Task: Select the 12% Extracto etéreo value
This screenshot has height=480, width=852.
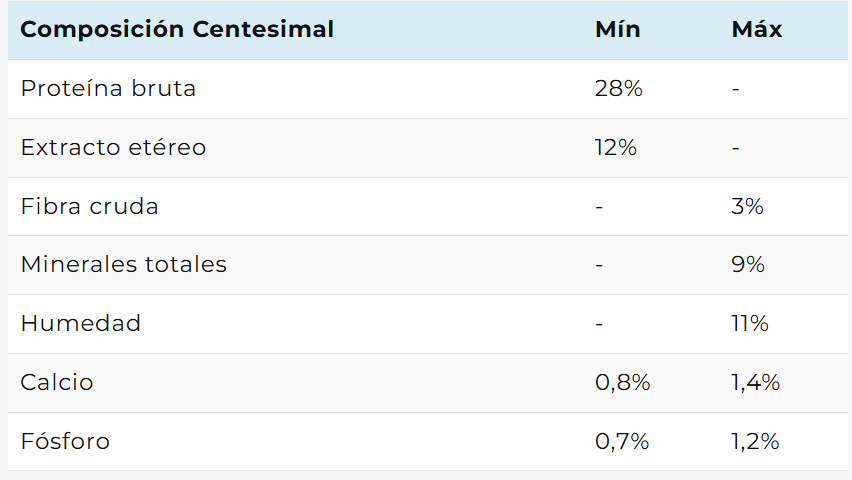Action: [615, 147]
